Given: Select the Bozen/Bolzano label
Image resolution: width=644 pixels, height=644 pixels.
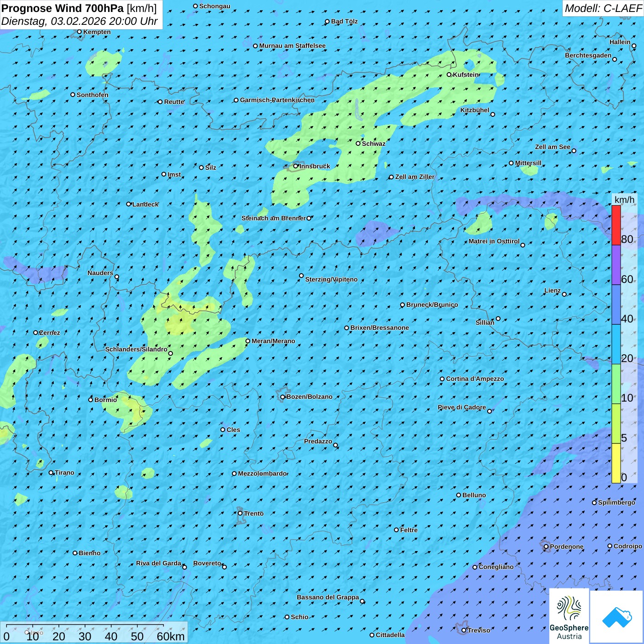Looking at the screenshot, I should (309, 397).
